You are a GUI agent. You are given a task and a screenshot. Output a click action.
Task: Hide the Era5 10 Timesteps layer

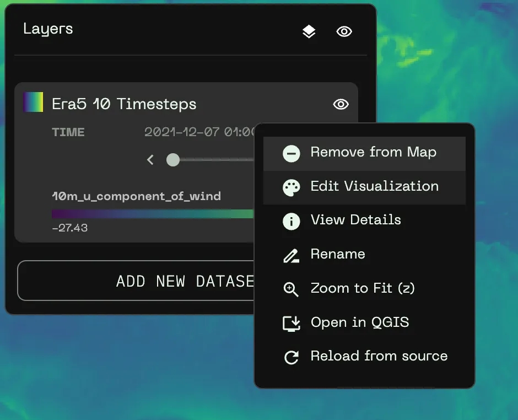click(x=341, y=104)
